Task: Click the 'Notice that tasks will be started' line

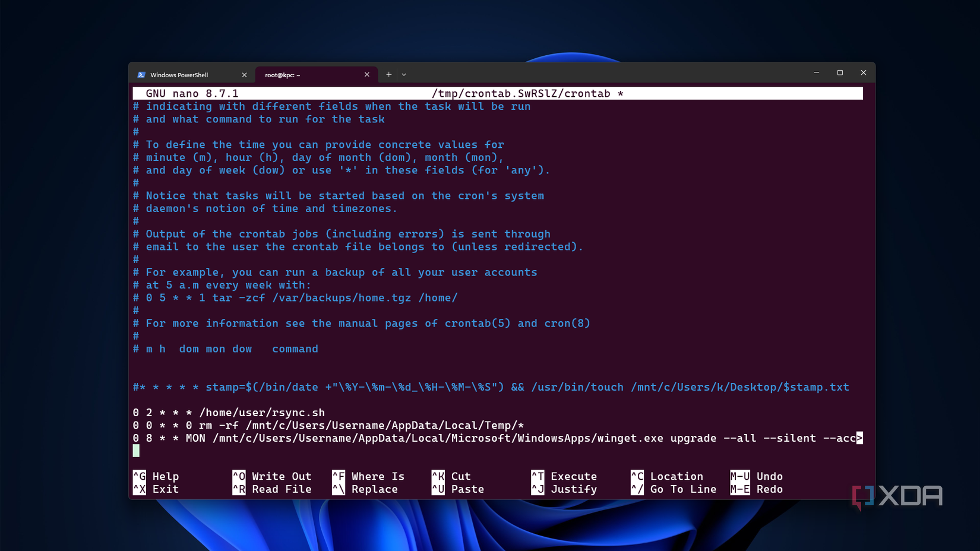Action: [x=339, y=196]
